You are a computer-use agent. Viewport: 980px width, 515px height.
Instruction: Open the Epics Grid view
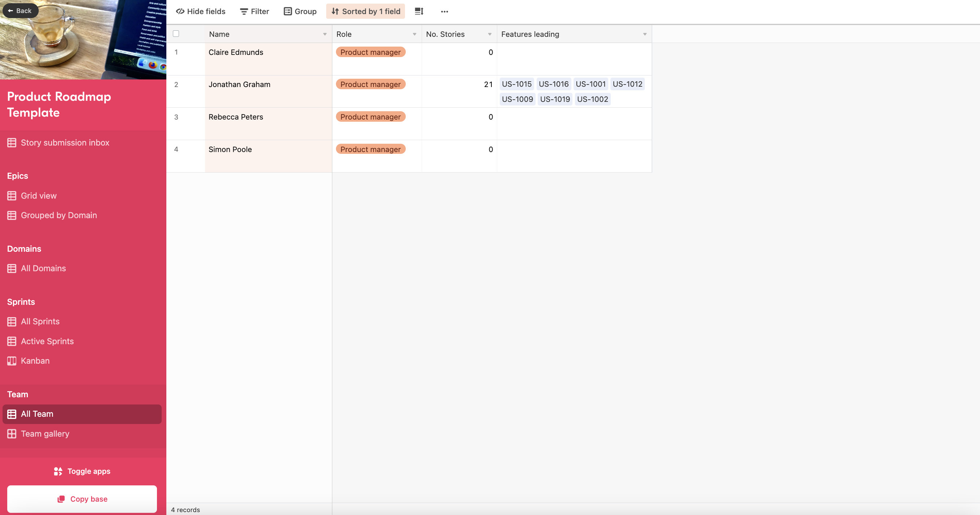pyautogui.click(x=38, y=195)
